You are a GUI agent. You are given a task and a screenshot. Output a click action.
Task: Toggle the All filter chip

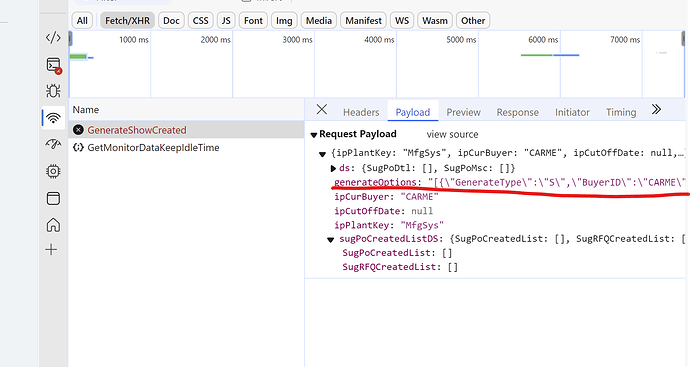[82, 21]
